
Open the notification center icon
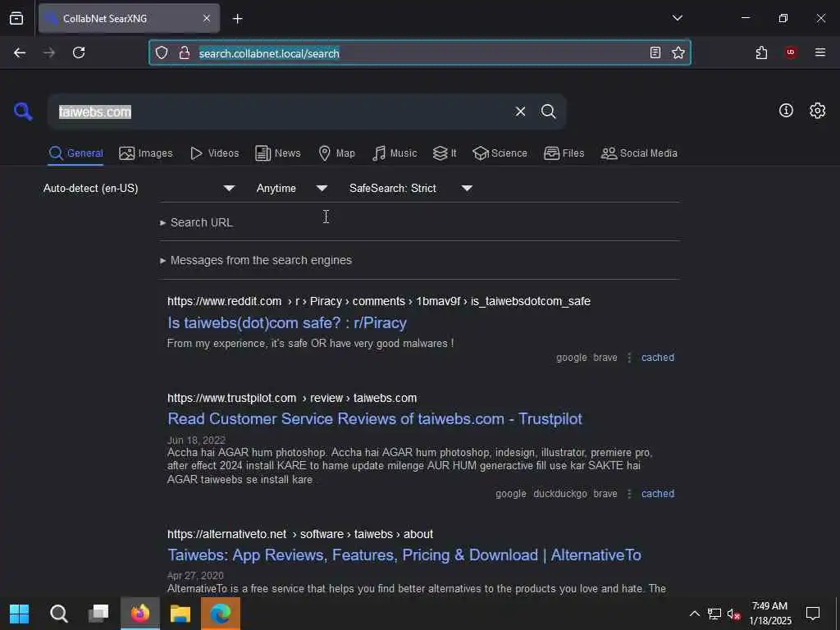click(x=813, y=614)
